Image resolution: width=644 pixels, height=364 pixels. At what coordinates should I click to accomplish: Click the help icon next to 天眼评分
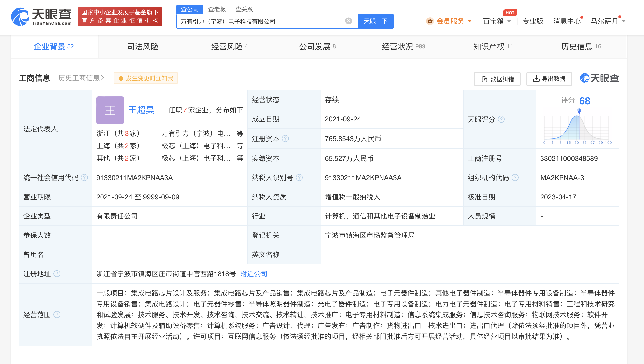click(501, 119)
